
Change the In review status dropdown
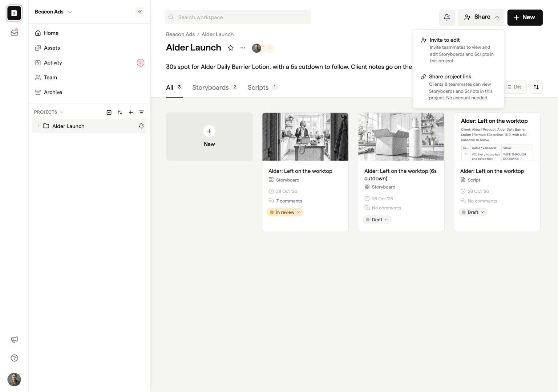point(285,212)
